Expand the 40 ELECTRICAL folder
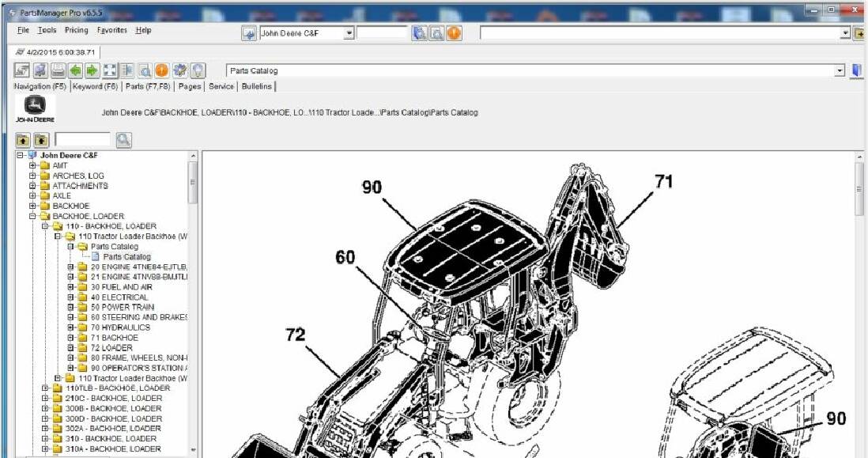The width and height of the screenshot is (868, 458). [71, 297]
